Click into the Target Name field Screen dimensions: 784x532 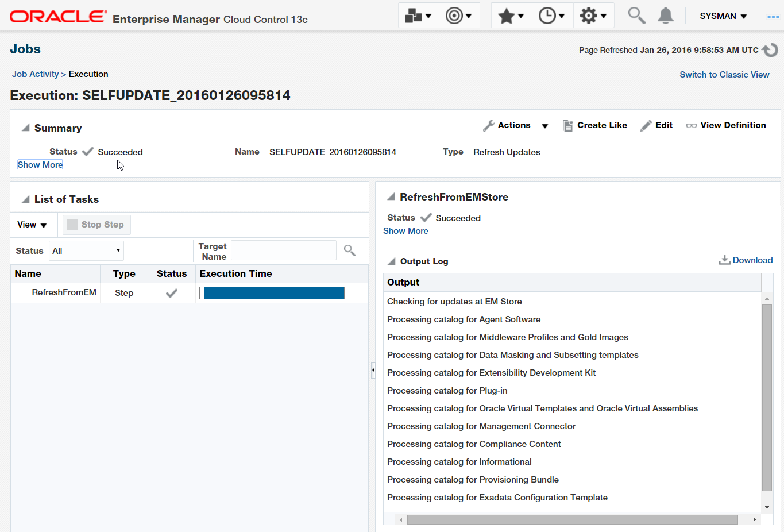tap(283, 250)
